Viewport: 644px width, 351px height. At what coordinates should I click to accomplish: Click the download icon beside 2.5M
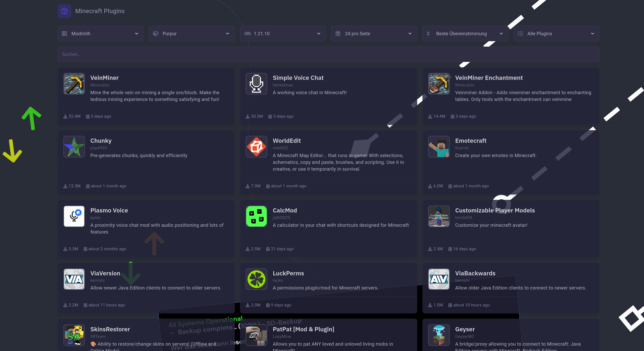coord(248,249)
